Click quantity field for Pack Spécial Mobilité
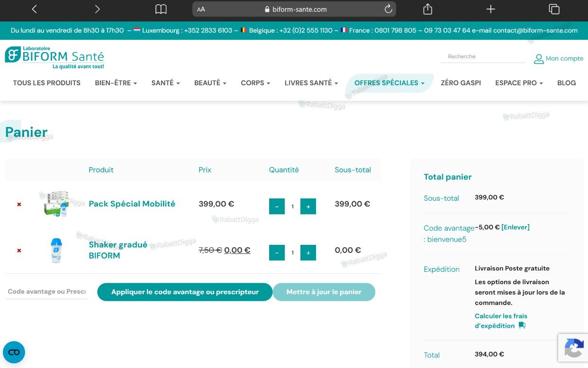The height and width of the screenshot is (368, 588). (292, 206)
